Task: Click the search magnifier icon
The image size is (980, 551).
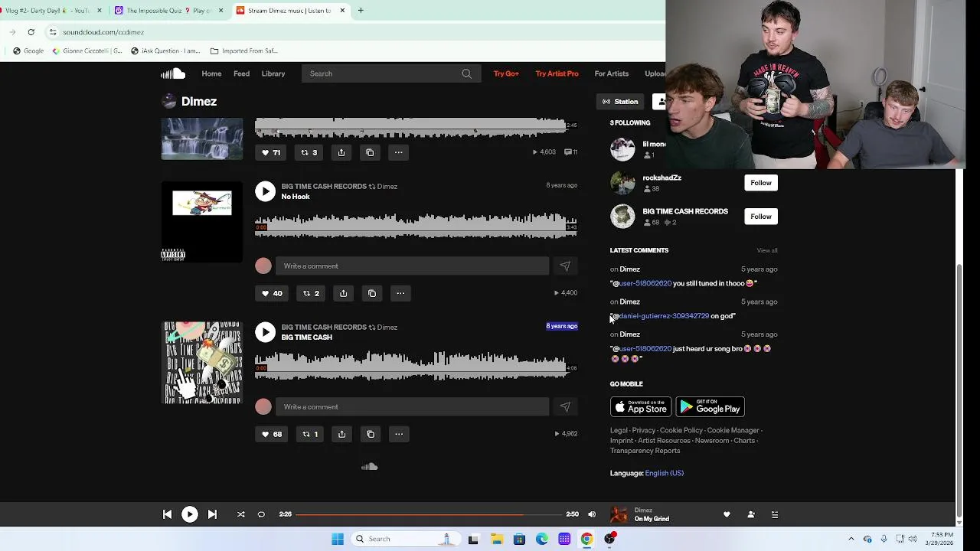Action: (466, 73)
